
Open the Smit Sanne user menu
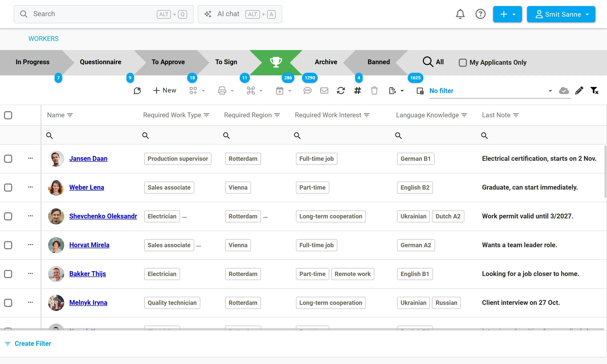tap(561, 14)
